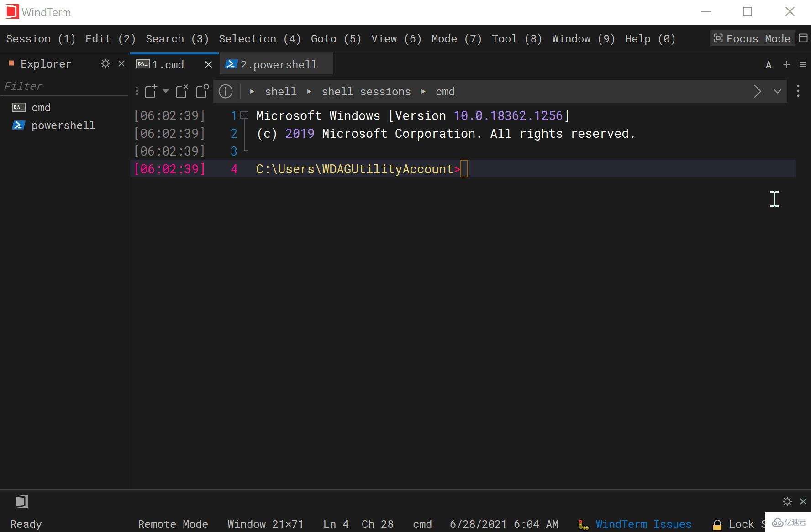Expand arrow before shell breadcrumb

[x=252, y=91]
